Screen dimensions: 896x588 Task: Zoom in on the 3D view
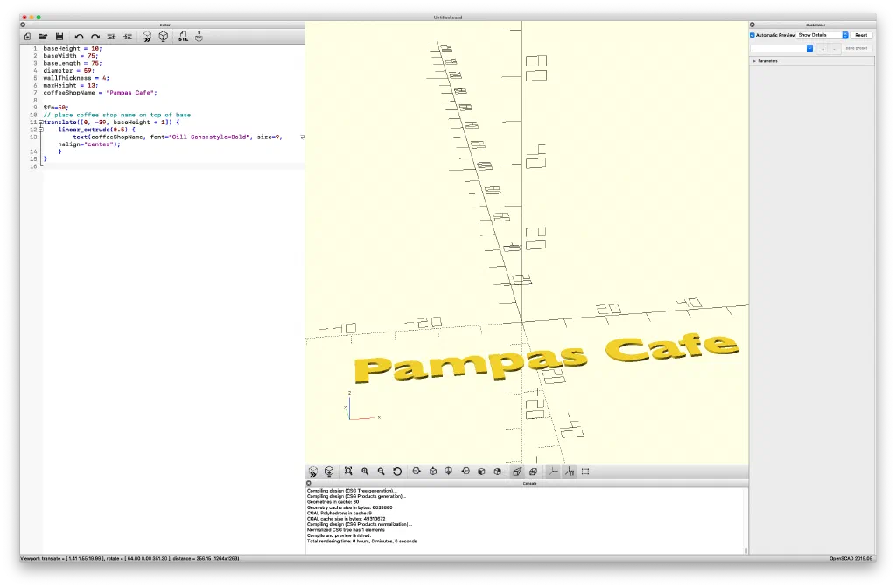click(365, 472)
